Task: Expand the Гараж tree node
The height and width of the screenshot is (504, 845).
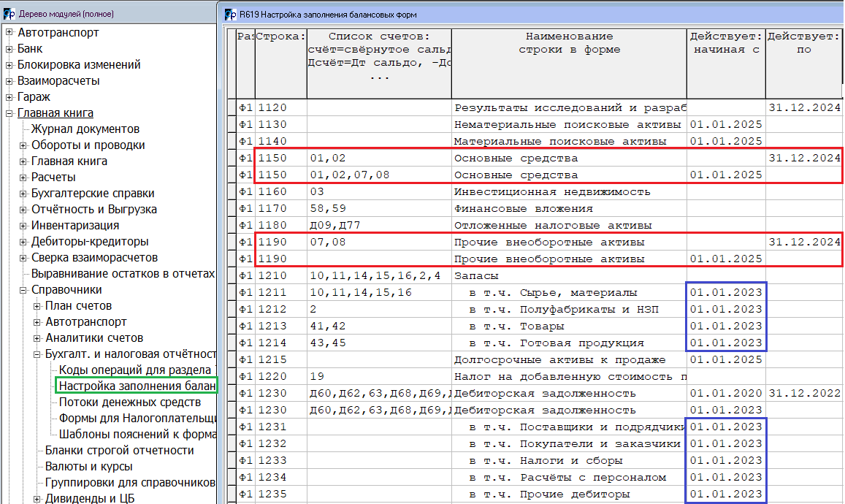Action: point(9,97)
